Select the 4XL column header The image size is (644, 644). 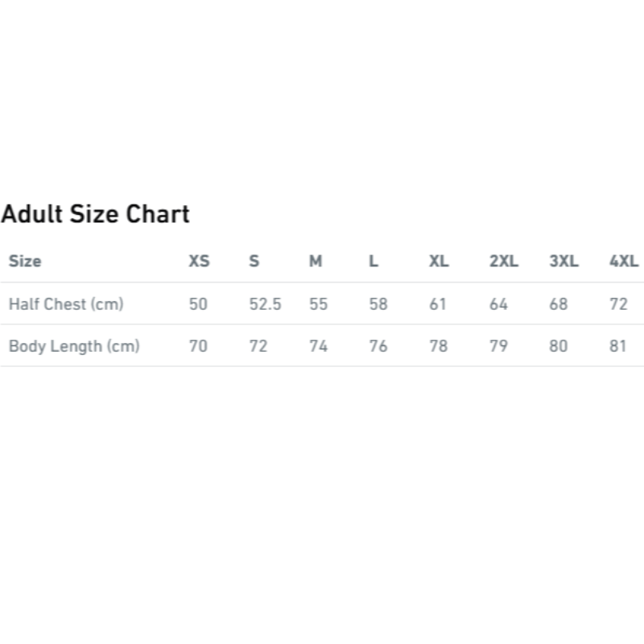pyautogui.click(x=624, y=262)
